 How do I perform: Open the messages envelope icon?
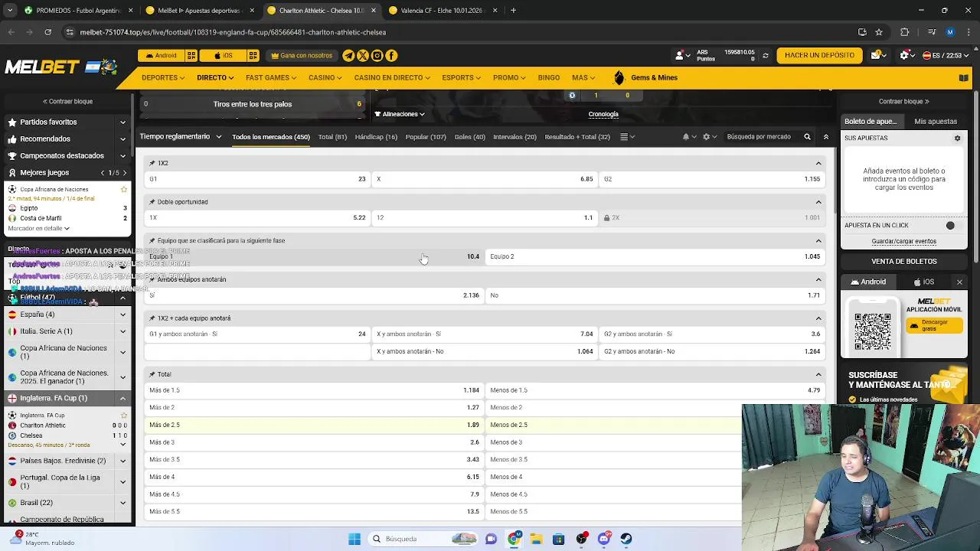[x=878, y=55]
